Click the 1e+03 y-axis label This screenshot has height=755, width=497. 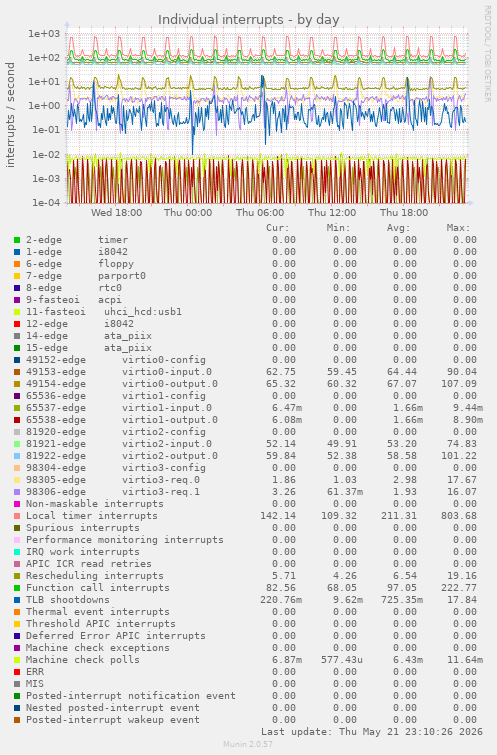click(x=44, y=34)
